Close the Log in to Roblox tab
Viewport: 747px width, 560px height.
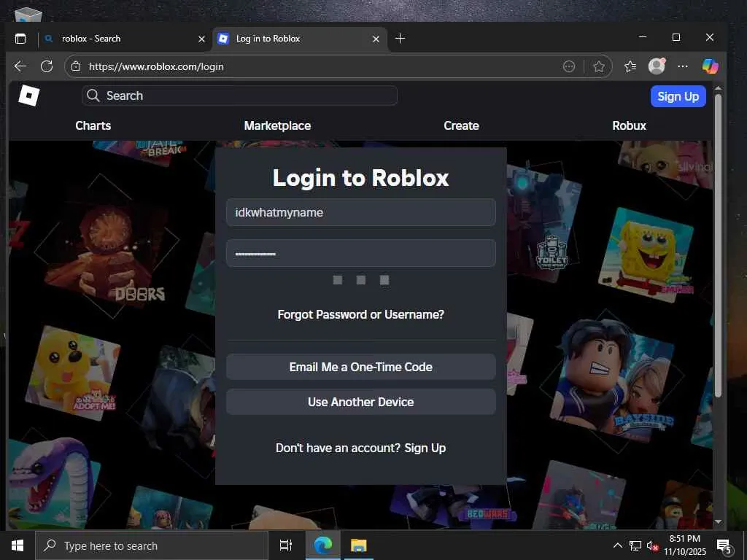(376, 39)
